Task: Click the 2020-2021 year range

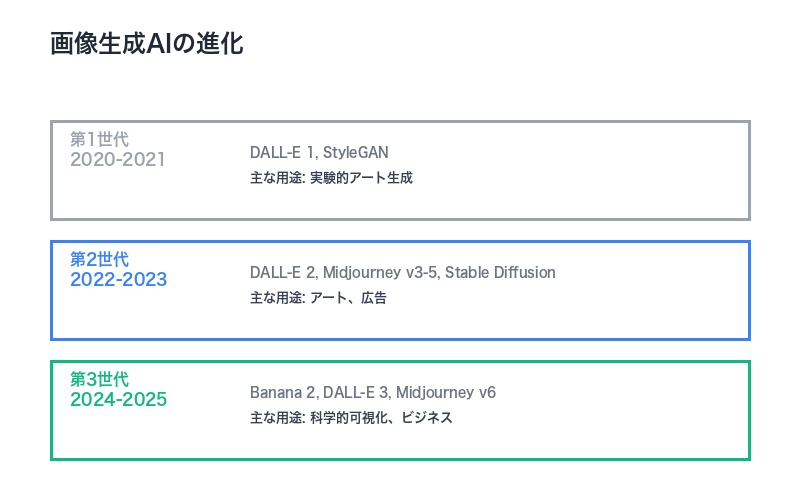Action: [x=117, y=160]
